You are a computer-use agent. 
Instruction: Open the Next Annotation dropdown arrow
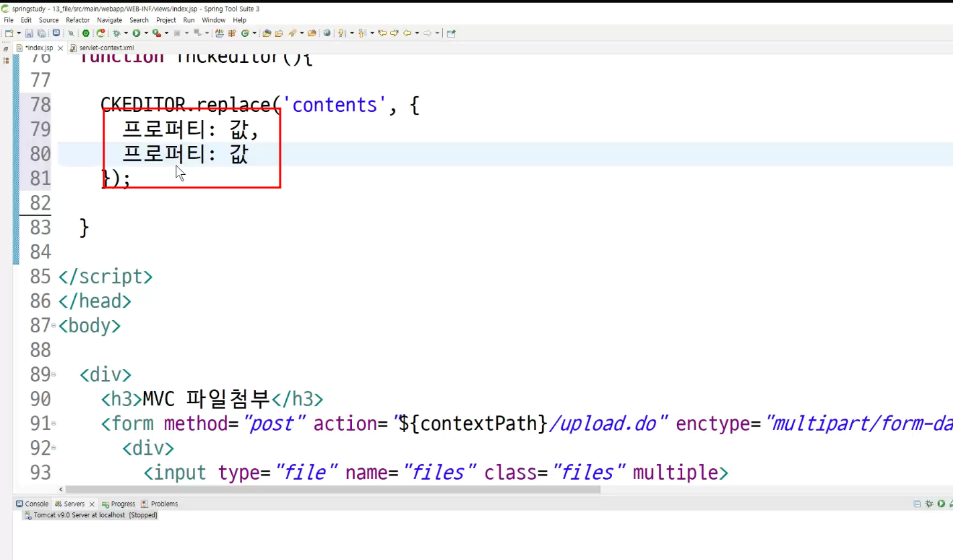click(x=351, y=33)
